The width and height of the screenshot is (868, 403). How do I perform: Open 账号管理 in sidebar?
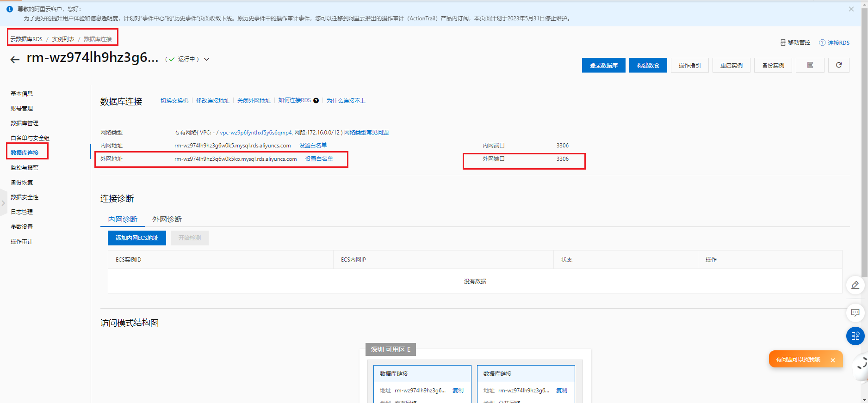pos(22,108)
